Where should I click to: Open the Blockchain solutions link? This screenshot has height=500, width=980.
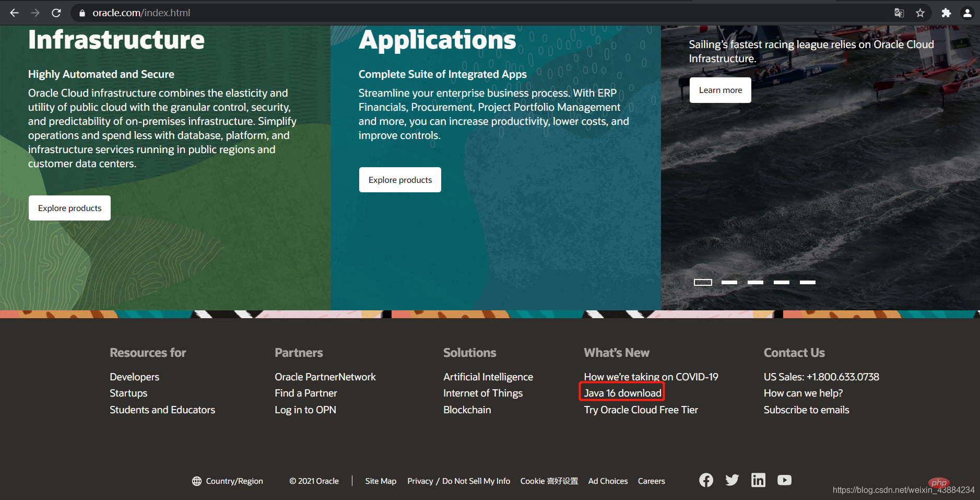pyautogui.click(x=467, y=410)
